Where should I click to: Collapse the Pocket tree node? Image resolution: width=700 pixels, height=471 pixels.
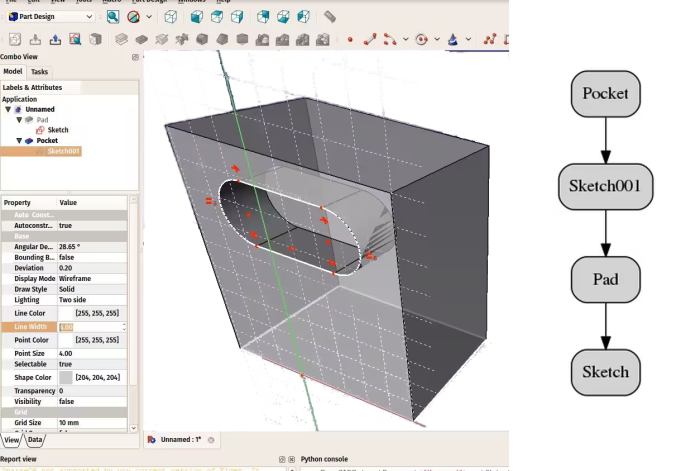click(x=19, y=140)
